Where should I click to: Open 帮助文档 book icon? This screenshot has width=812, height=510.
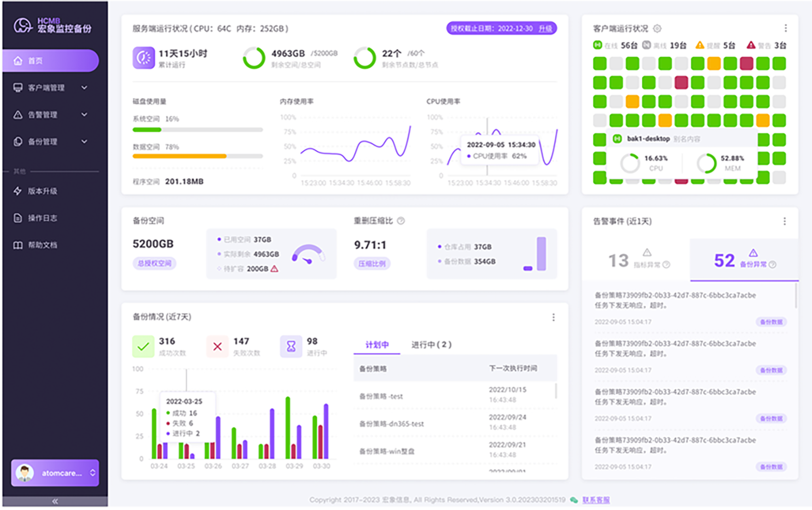coord(18,245)
